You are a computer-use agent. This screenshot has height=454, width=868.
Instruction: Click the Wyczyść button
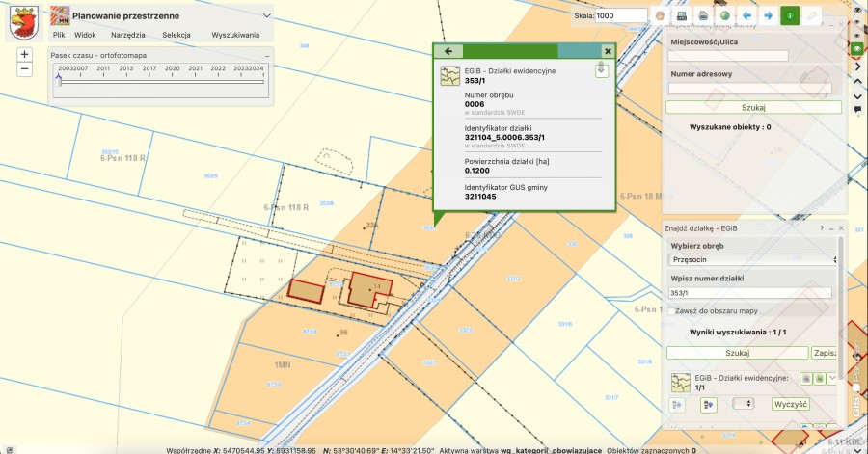tap(790, 404)
